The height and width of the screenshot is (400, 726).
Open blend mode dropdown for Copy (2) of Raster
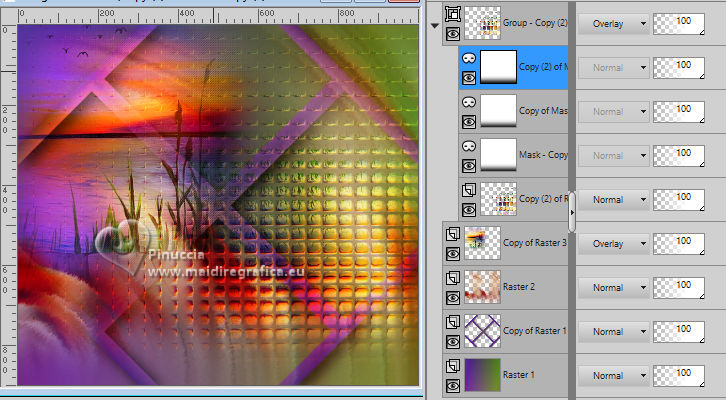click(614, 200)
